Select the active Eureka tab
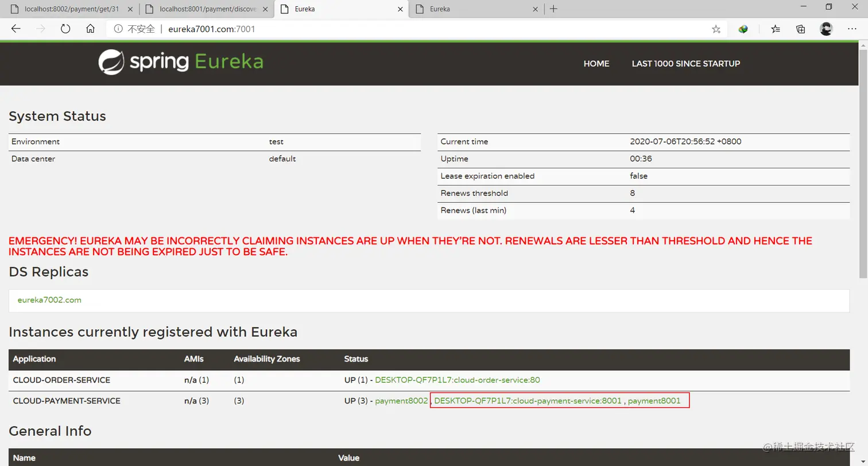This screenshot has width=868, height=466. click(342, 9)
